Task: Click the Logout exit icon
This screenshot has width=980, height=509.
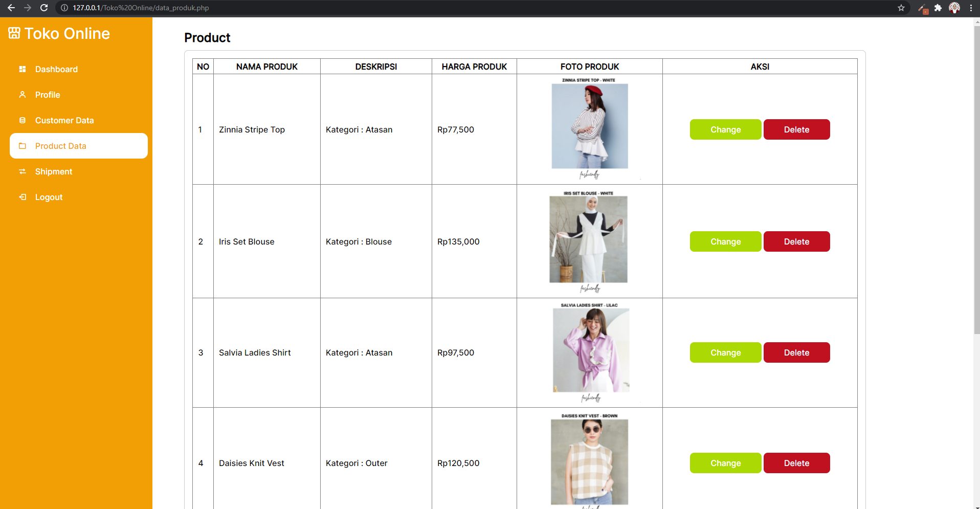Action: 23,197
